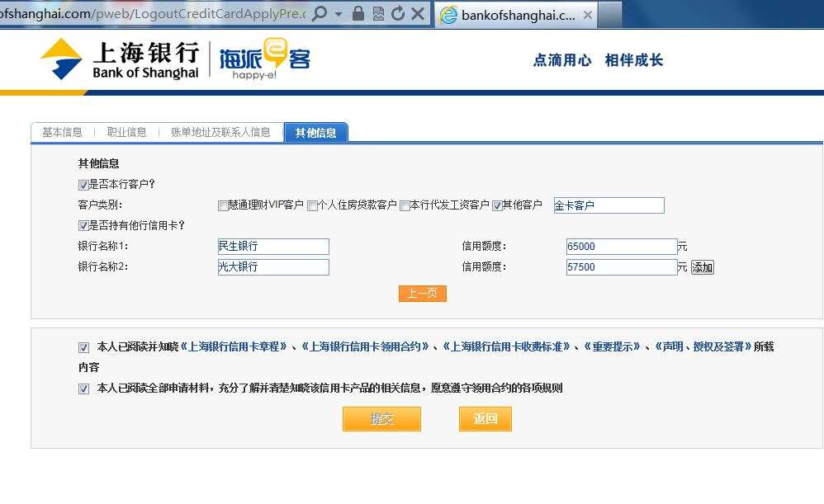Click the 信用额度 label in the 光大银行 row

click(x=484, y=266)
